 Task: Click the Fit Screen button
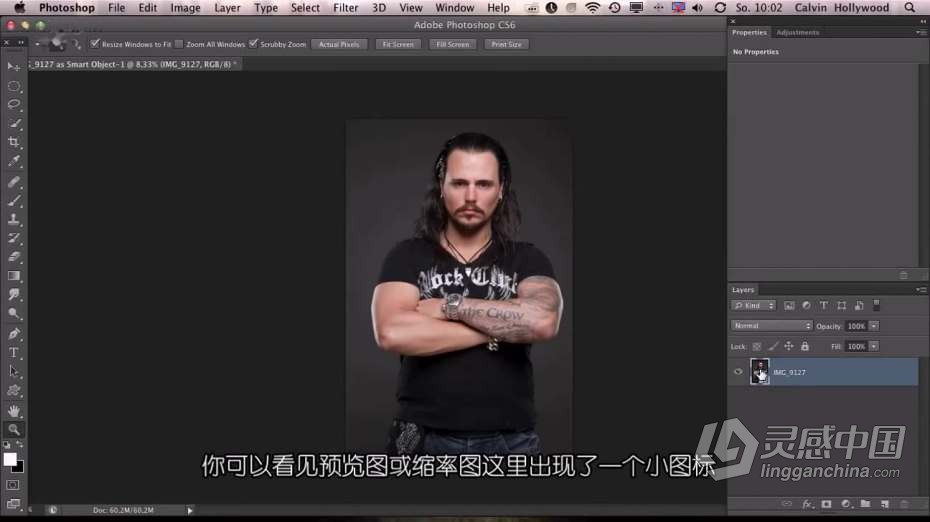tap(398, 44)
